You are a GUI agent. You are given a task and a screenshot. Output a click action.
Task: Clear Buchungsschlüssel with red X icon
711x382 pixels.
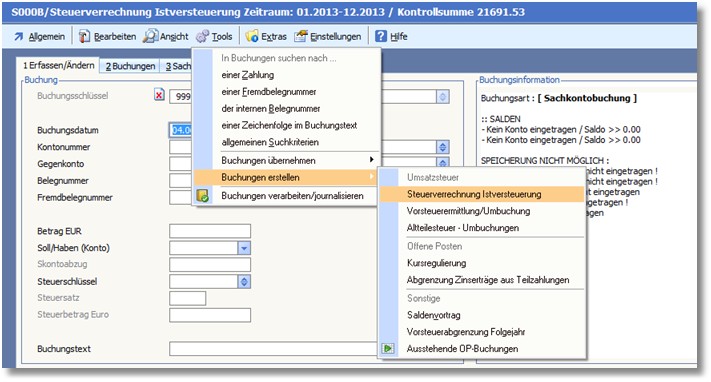tap(159, 95)
